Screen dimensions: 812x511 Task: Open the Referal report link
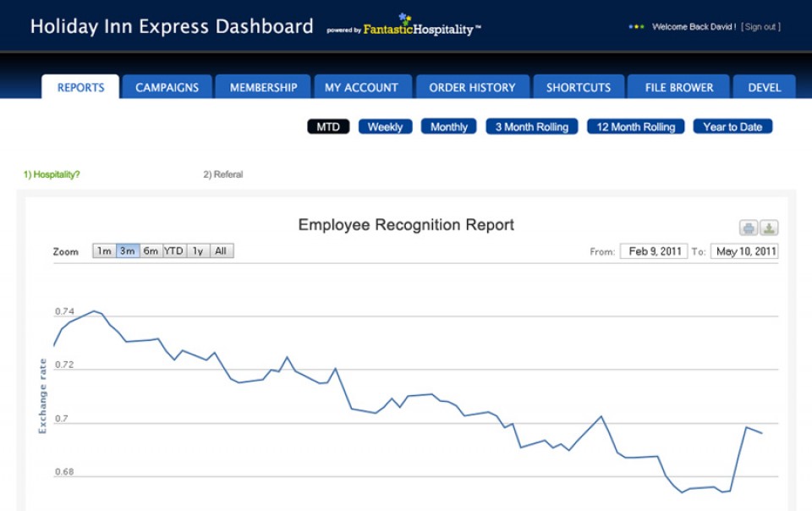(222, 174)
